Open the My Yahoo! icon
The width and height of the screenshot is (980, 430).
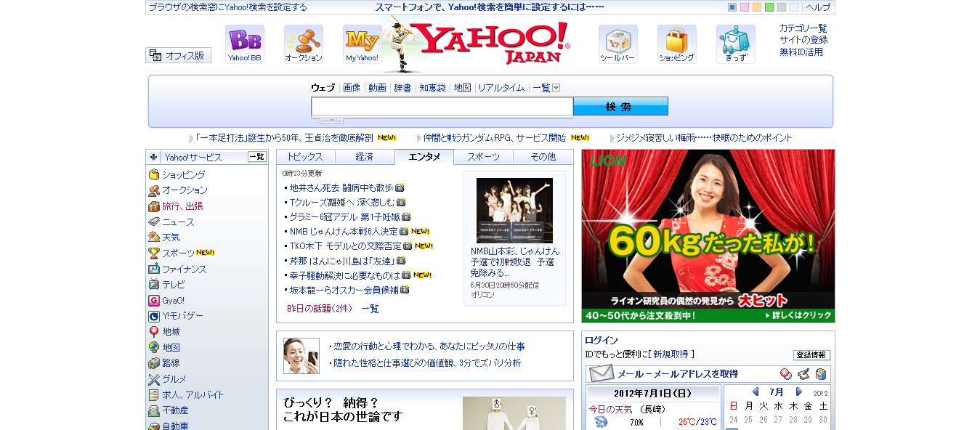[x=363, y=44]
